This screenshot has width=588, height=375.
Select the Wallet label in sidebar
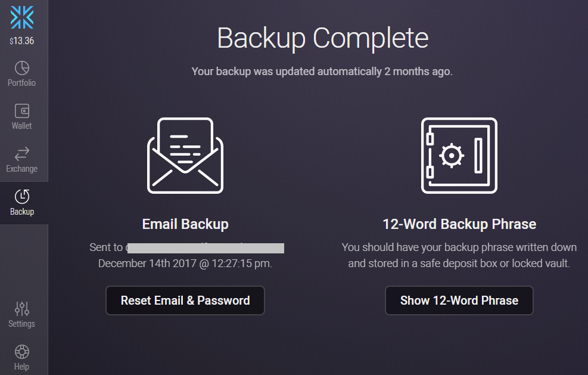click(22, 126)
